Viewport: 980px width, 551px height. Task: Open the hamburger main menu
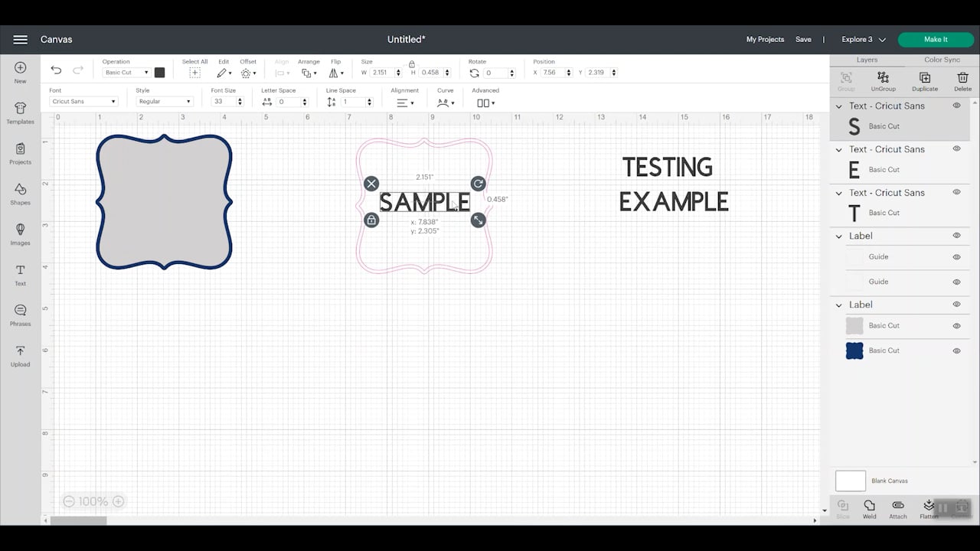(x=21, y=40)
